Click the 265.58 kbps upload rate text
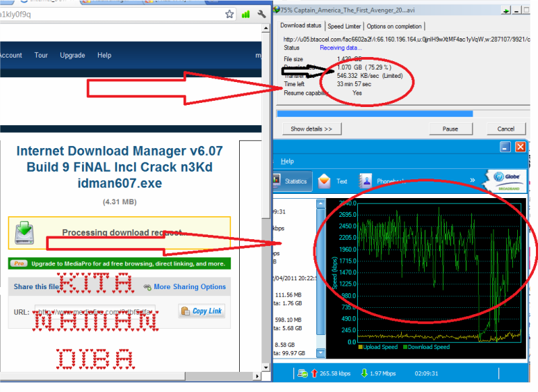 pos(335,373)
